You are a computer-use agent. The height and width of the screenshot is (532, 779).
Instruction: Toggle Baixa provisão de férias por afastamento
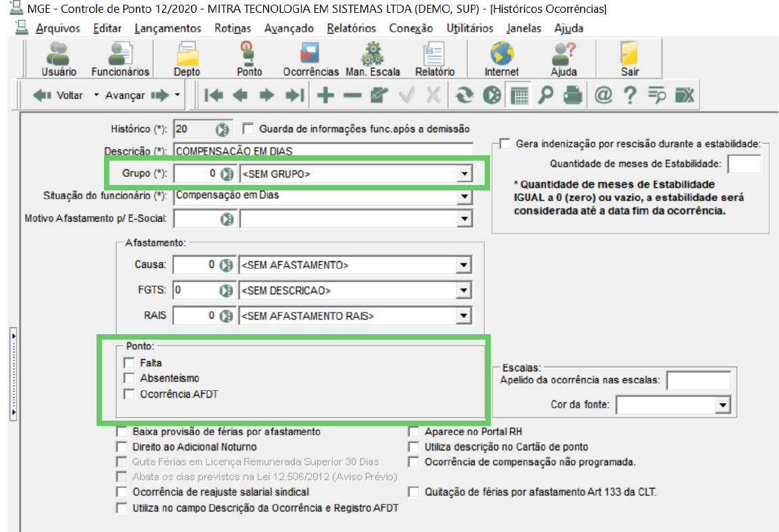[x=122, y=431]
